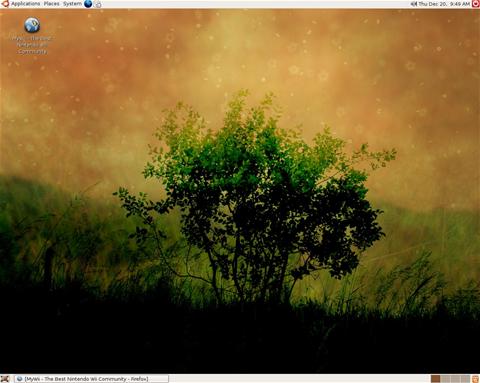480x383 pixels.
Task: Click the red power/logout button
Action: 475,4
